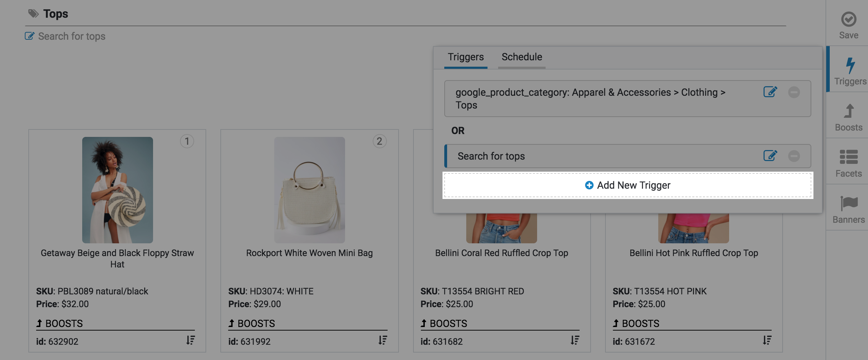Image resolution: width=868 pixels, height=360 pixels.
Task: Edit the google_product_category trigger
Action: (x=770, y=92)
